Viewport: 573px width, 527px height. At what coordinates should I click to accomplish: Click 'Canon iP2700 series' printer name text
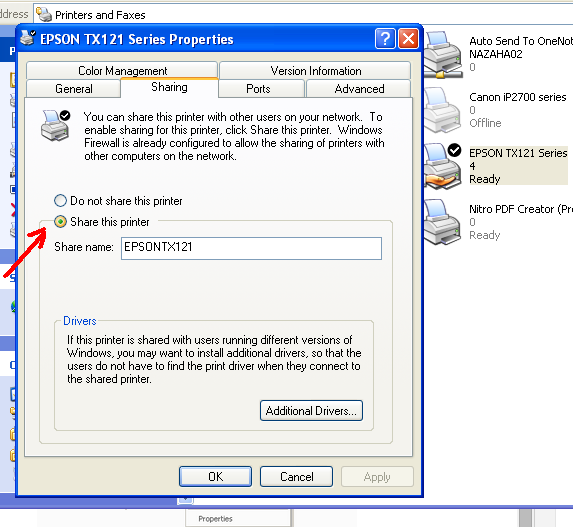(517, 97)
